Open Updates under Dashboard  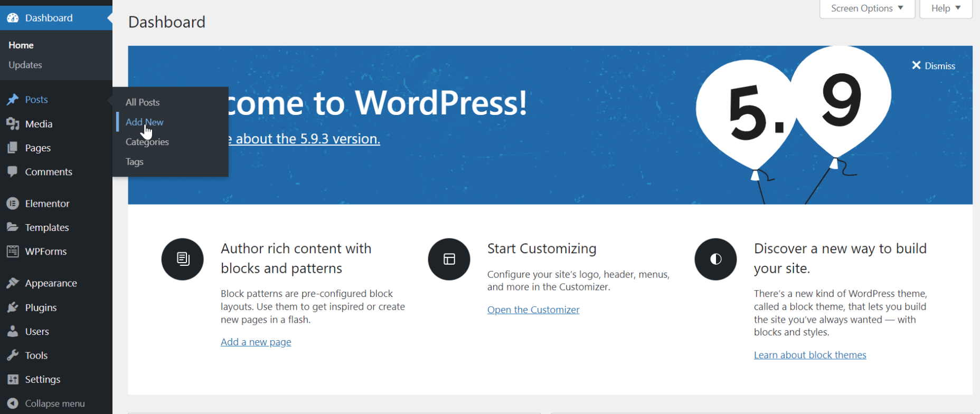click(25, 65)
